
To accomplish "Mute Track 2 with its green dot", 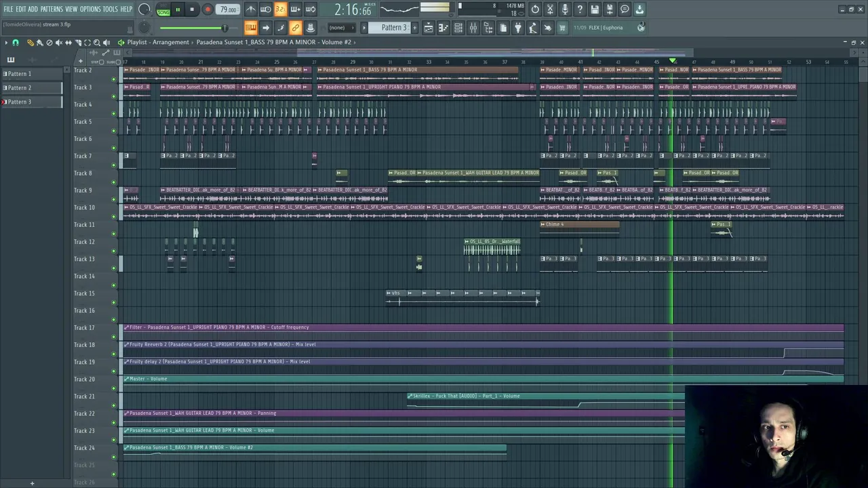I will 113,79.
